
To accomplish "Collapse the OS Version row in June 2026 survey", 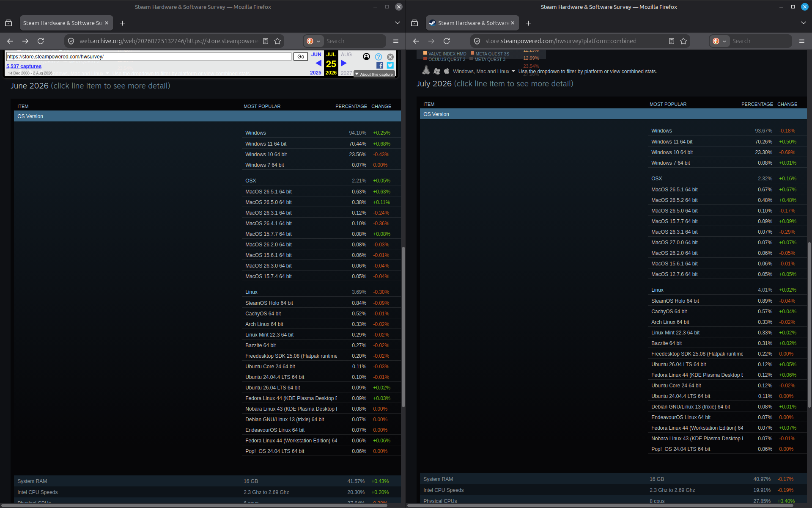I will click(207, 116).
